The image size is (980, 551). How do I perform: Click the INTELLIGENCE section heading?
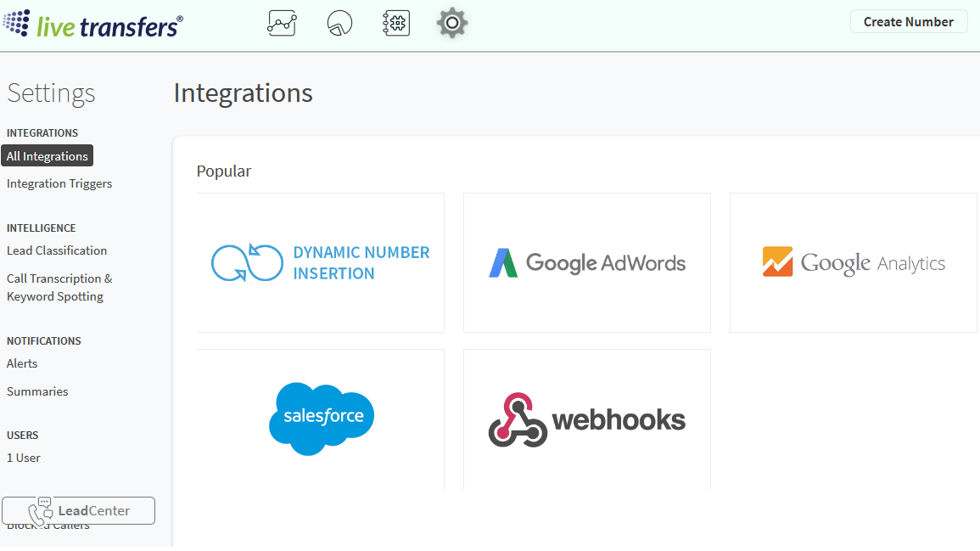tap(42, 228)
